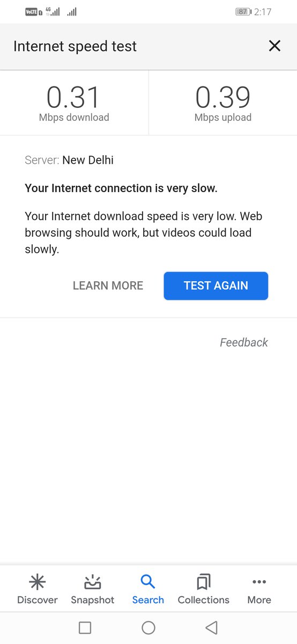Open the Collections bookmark icon
The width and height of the screenshot is (297, 644).
pos(204,582)
